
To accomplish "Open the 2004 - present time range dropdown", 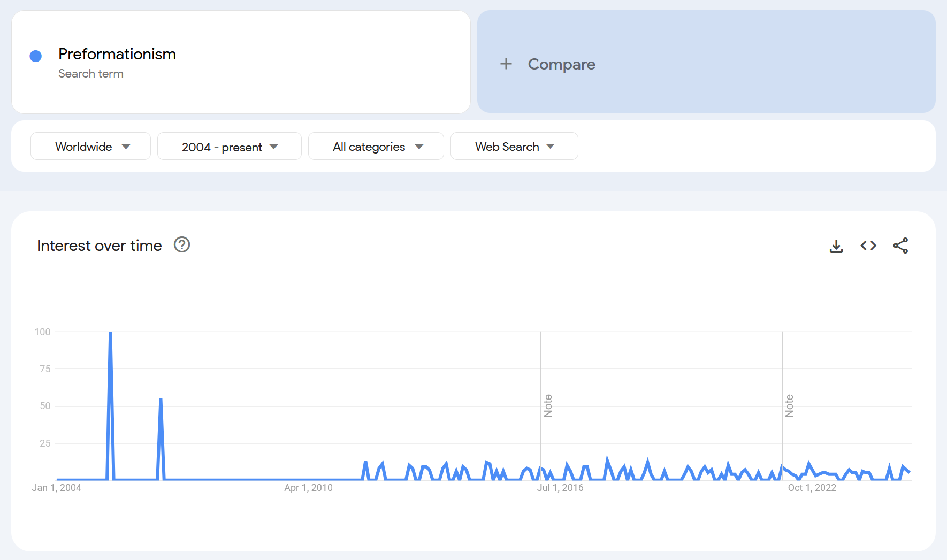I will (230, 147).
